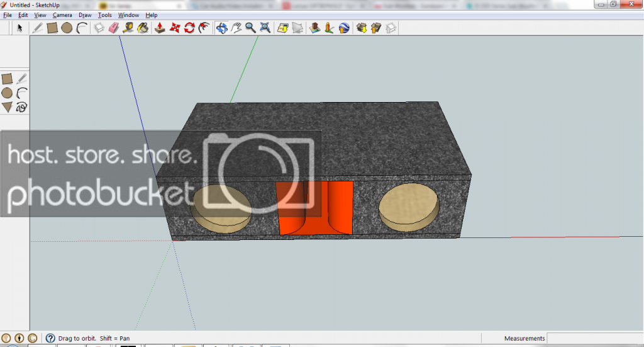Activate the Move tool with red arrows
Screen dimensions: 644x347
175,28
